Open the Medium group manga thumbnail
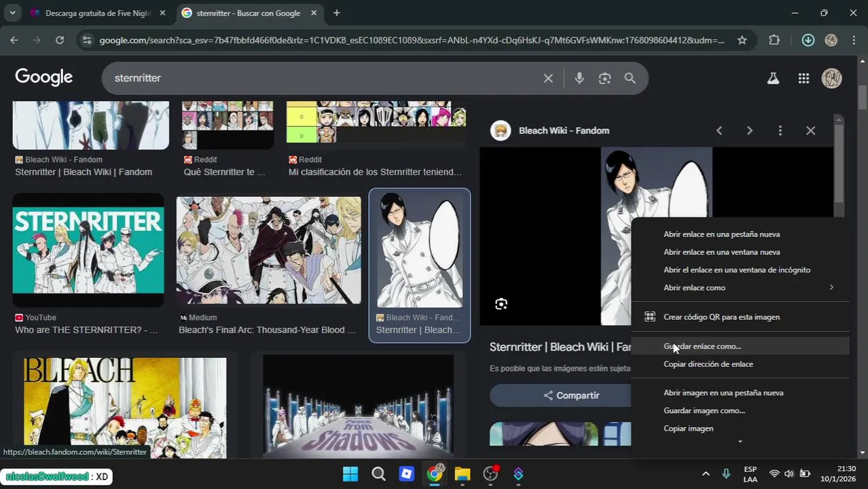 point(268,251)
